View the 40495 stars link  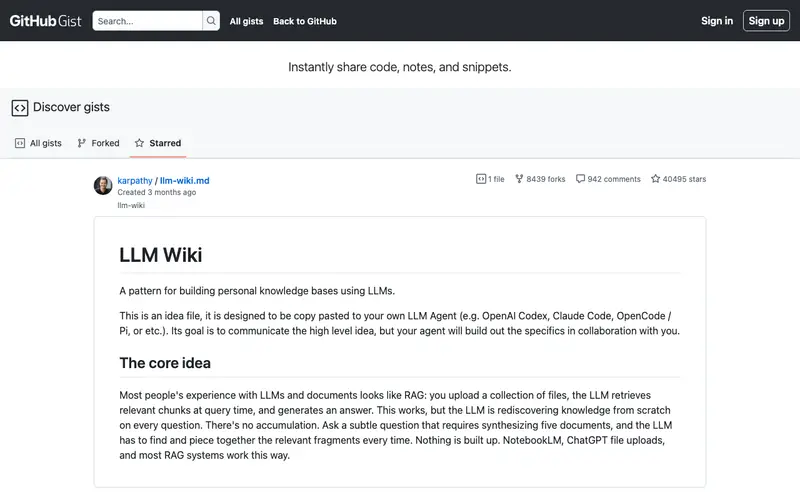(679, 179)
